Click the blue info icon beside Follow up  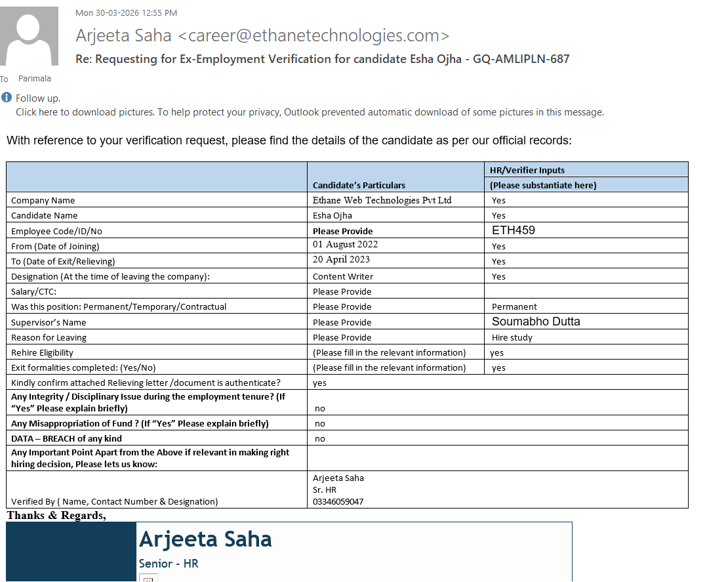(x=7, y=97)
